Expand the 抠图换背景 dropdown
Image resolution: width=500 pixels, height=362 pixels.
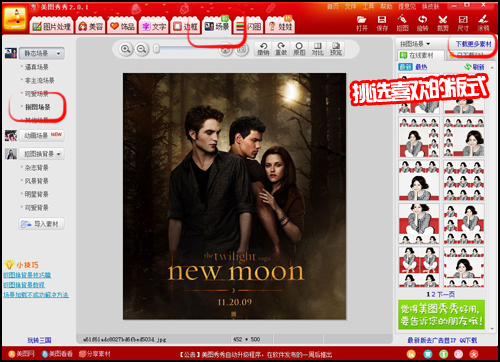point(41,154)
